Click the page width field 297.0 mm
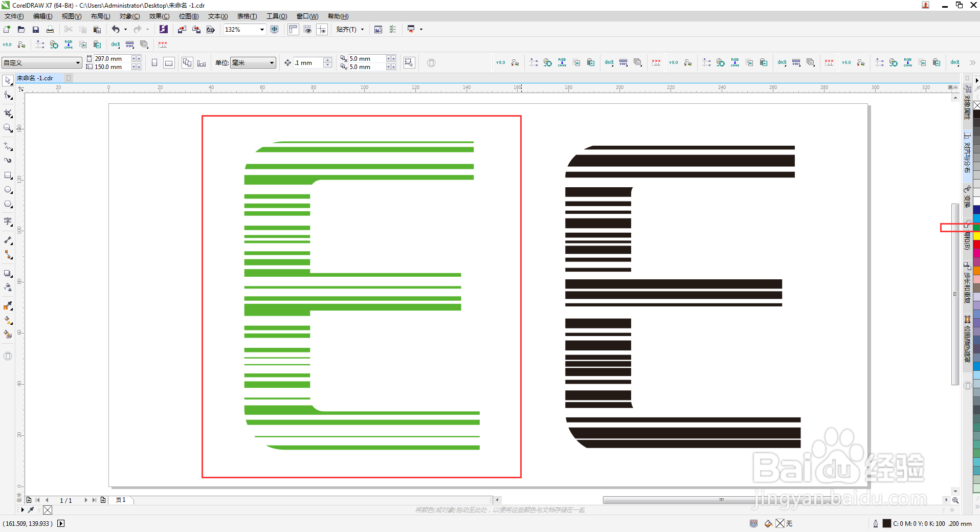This screenshot has height=532, width=980. (x=112, y=59)
